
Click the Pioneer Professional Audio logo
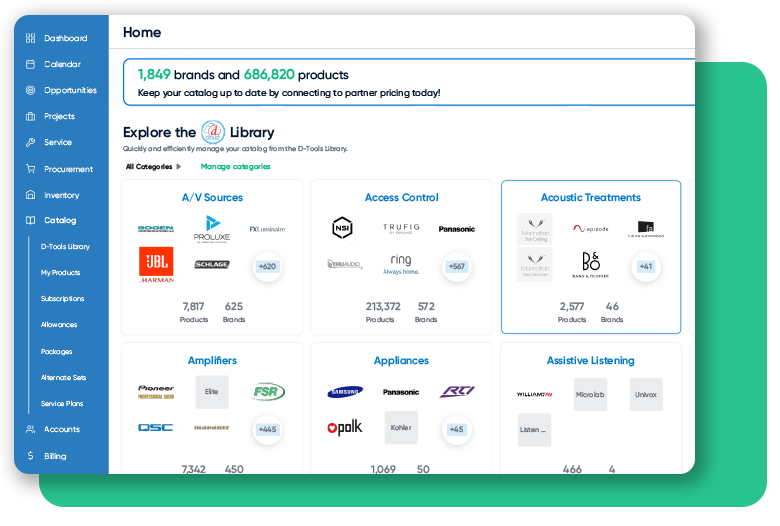tap(156, 392)
